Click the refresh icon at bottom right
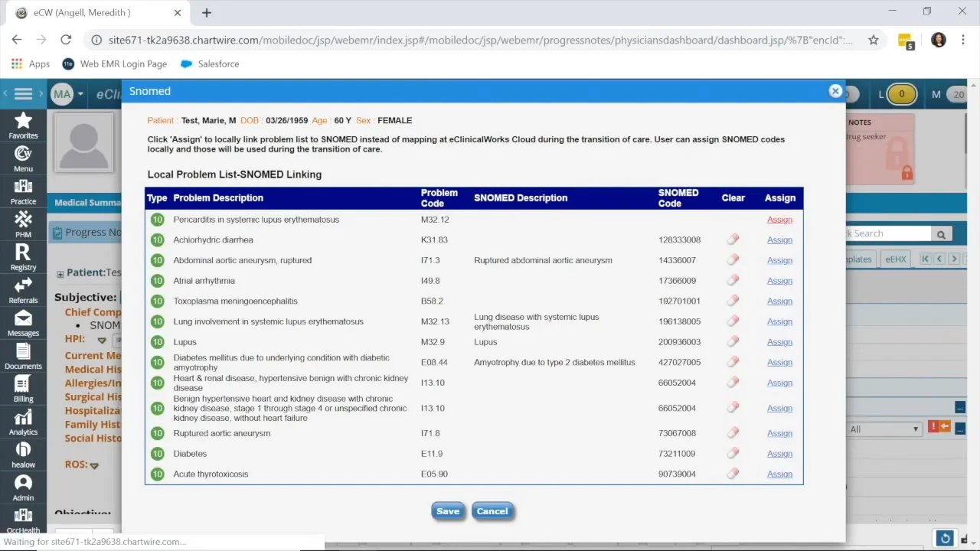 click(x=946, y=539)
